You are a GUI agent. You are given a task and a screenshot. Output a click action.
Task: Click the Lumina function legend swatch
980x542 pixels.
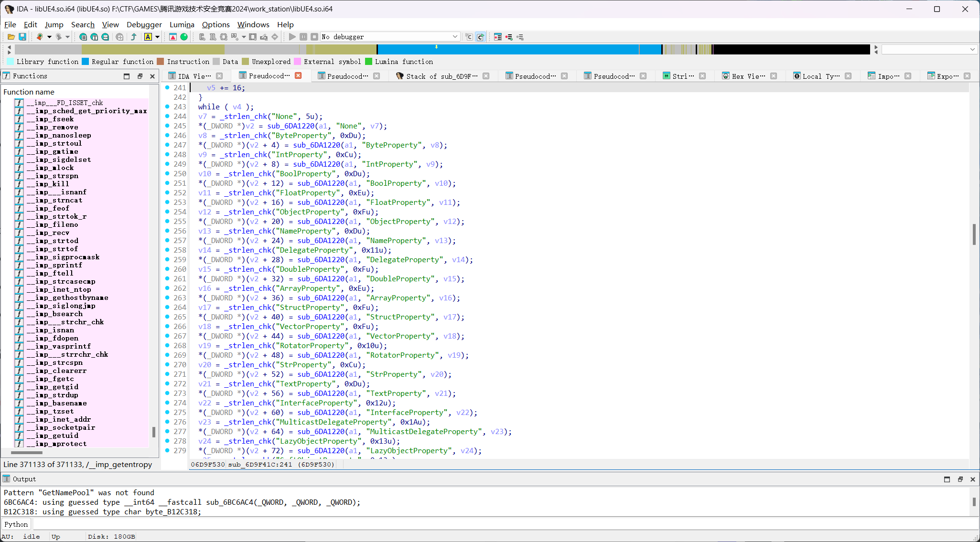pyautogui.click(x=368, y=62)
